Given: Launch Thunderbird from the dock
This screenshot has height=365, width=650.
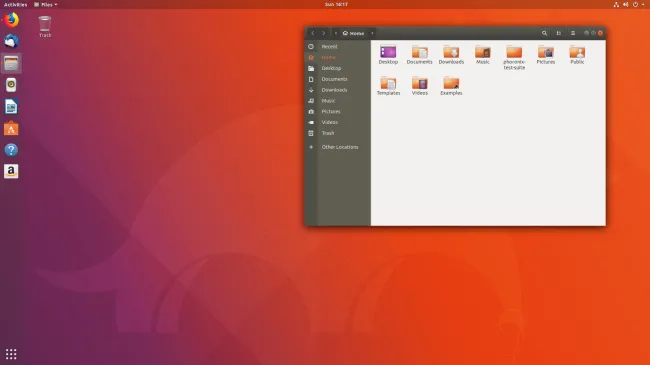Looking at the screenshot, I should click(11, 41).
